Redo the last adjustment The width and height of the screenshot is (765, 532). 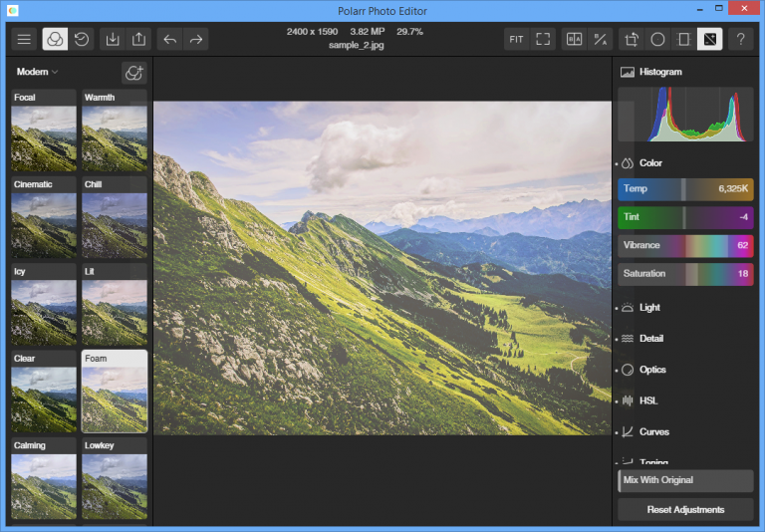196,40
